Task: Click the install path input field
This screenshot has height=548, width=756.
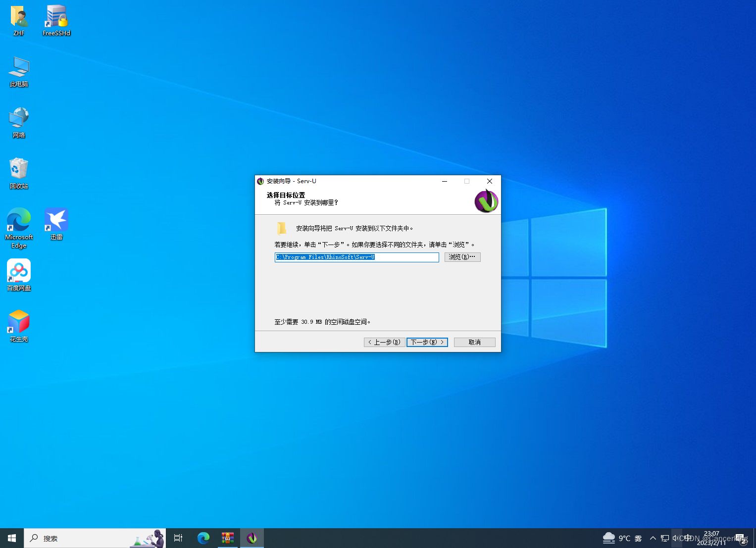Action: tap(357, 257)
